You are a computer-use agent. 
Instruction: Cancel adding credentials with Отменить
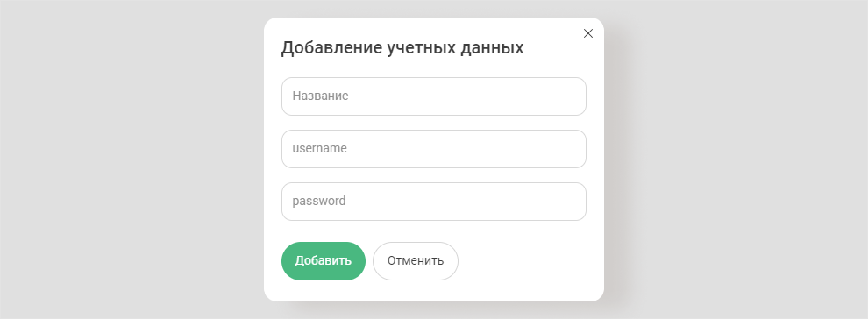tap(416, 261)
